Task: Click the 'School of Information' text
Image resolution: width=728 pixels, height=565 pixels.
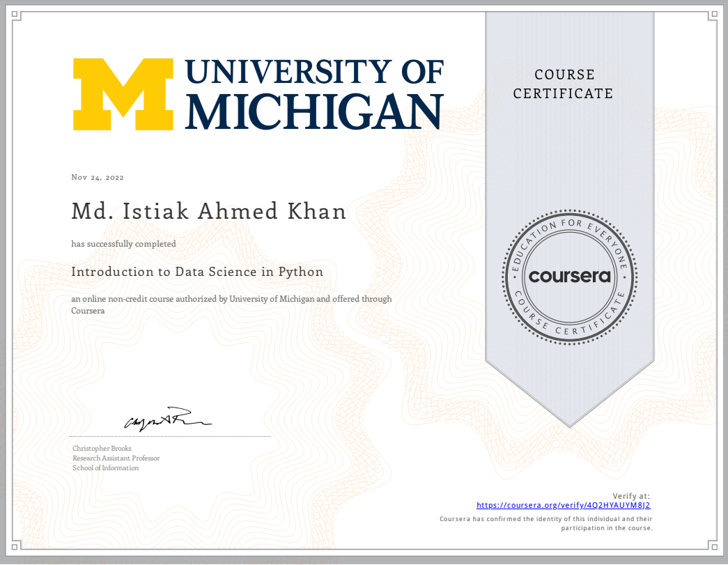Action: pos(105,468)
